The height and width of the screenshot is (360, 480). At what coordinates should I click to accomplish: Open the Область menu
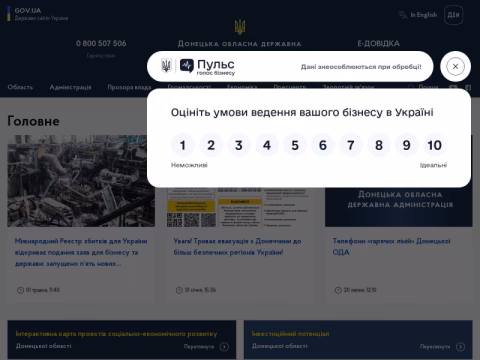pyautogui.click(x=20, y=87)
